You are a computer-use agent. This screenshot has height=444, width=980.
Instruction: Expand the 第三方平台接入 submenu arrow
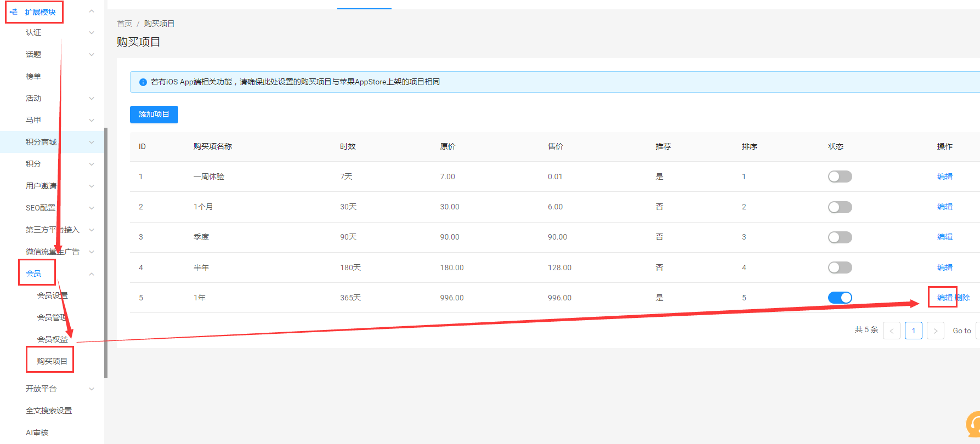click(92, 230)
